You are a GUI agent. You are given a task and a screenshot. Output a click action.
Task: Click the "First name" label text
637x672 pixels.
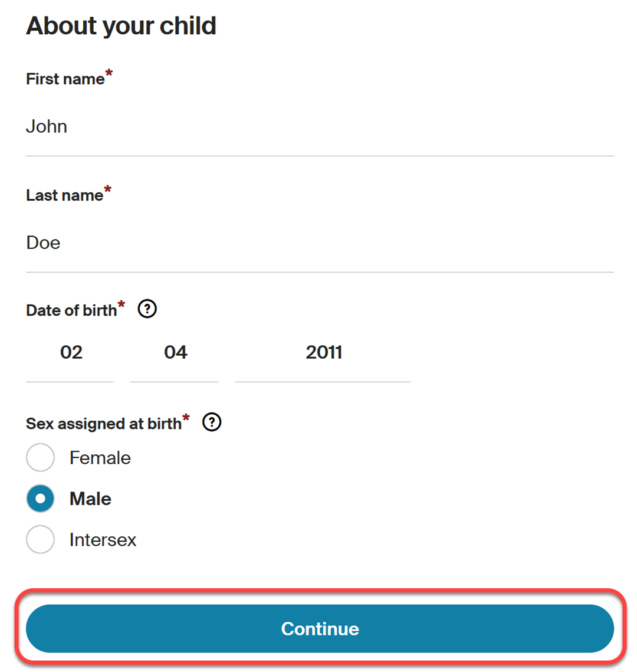[x=65, y=79]
